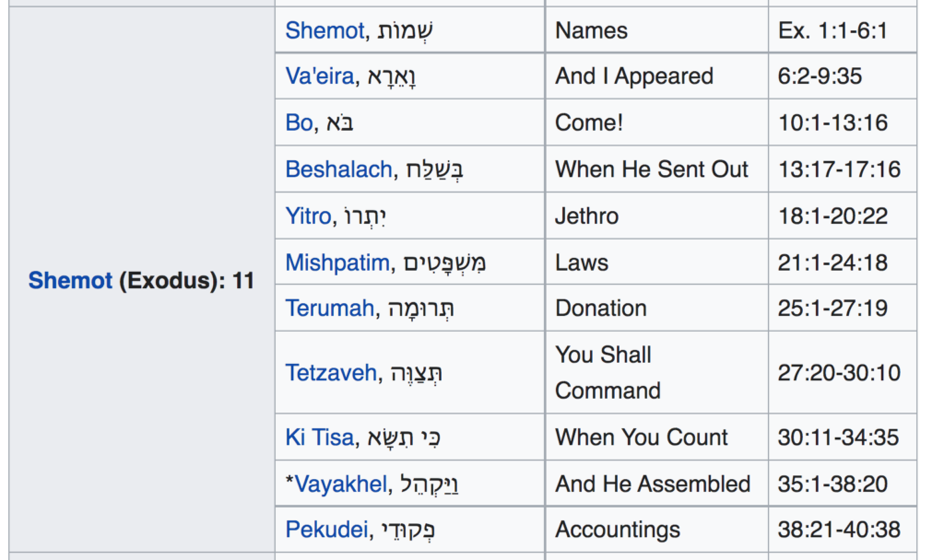Click the 'You Shall Command' cell
The height and width of the screenshot is (560, 944).
608,373
